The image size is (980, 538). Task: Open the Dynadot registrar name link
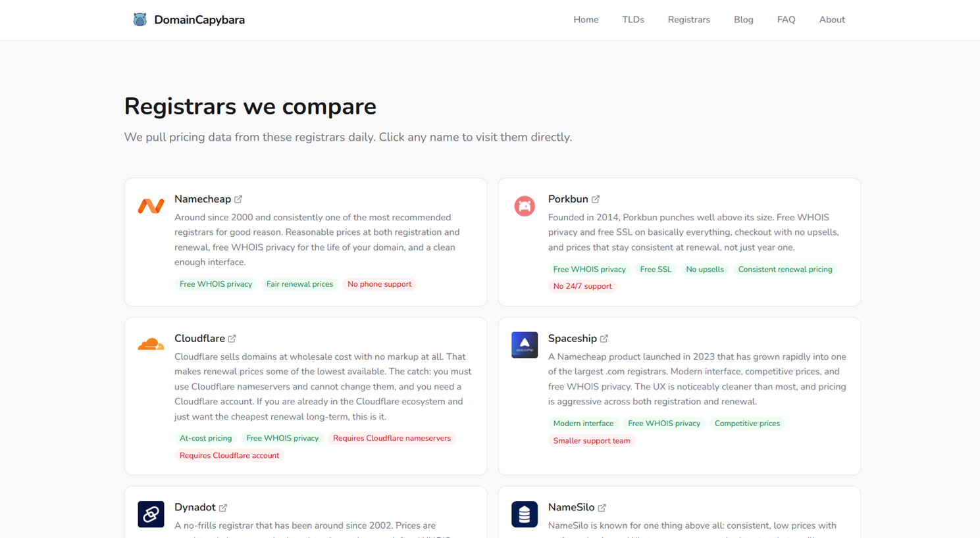coord(195,507)
